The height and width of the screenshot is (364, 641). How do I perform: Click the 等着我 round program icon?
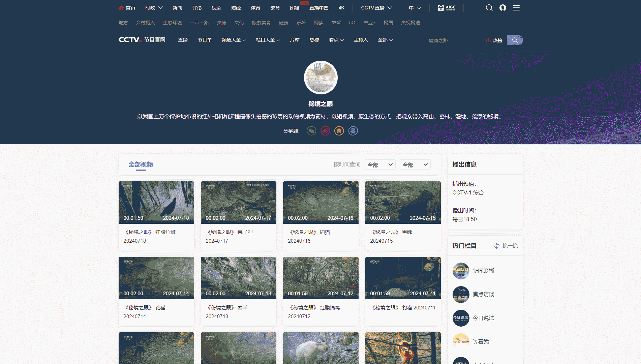coord(461,342)
